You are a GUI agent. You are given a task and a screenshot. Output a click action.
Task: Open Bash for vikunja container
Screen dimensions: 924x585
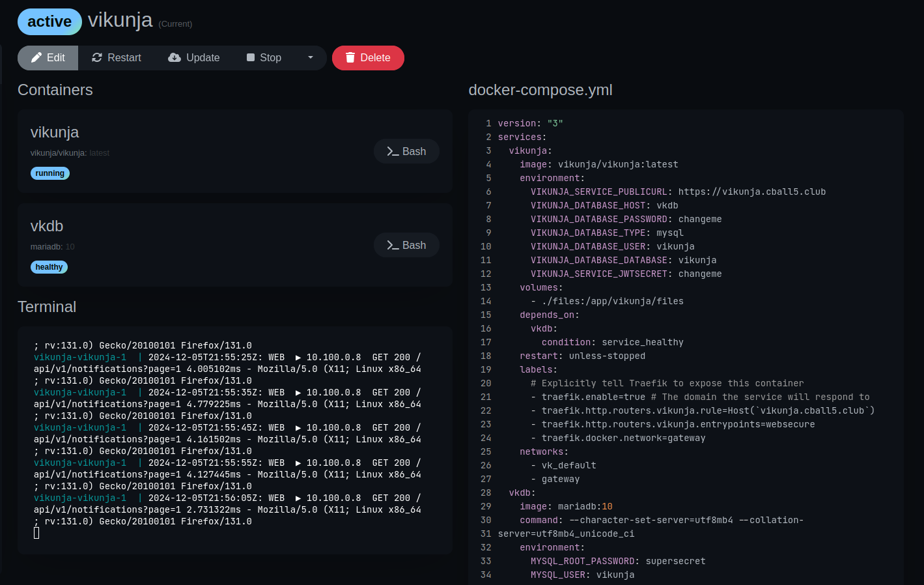(406, 151)
